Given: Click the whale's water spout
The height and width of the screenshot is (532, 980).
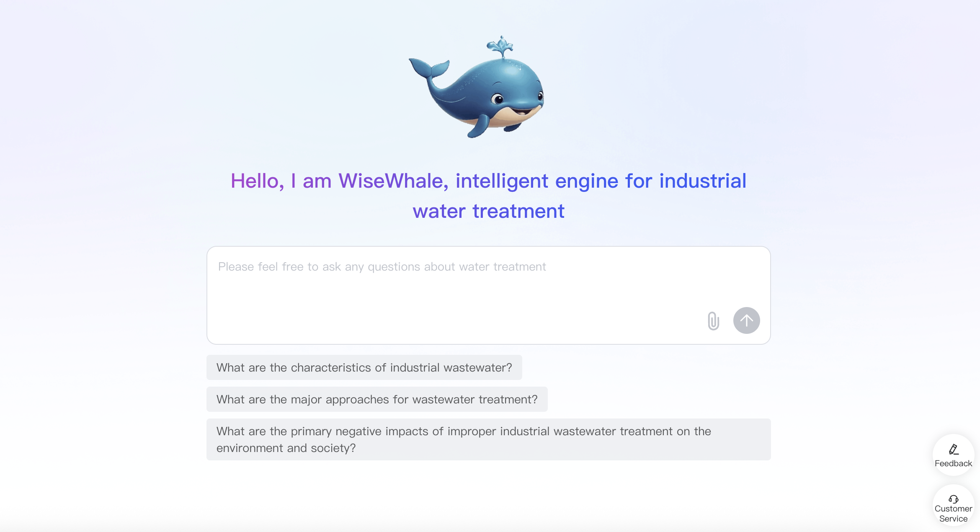Looking at the screenshot, I should [500, 46].
